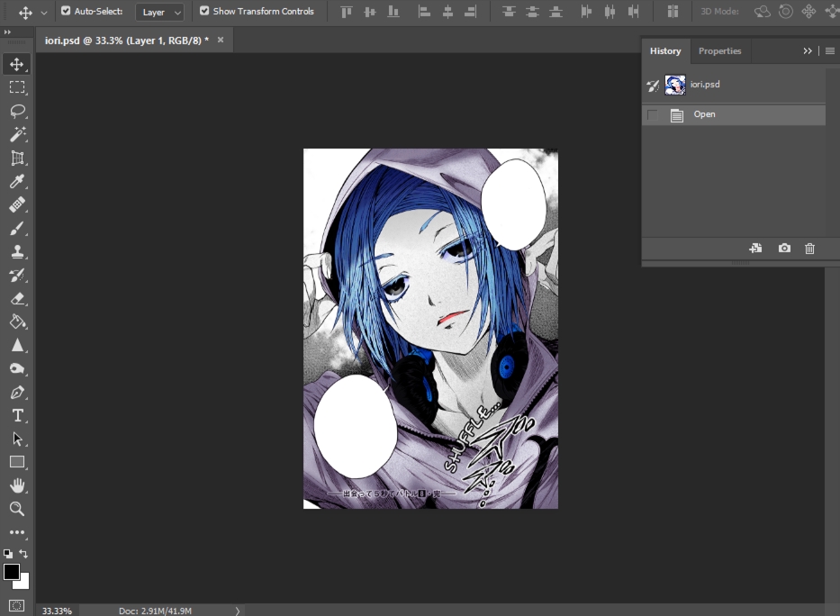Toggle the Auto-Select checkbox
This screenshot has width=840, height=616.
66,12
